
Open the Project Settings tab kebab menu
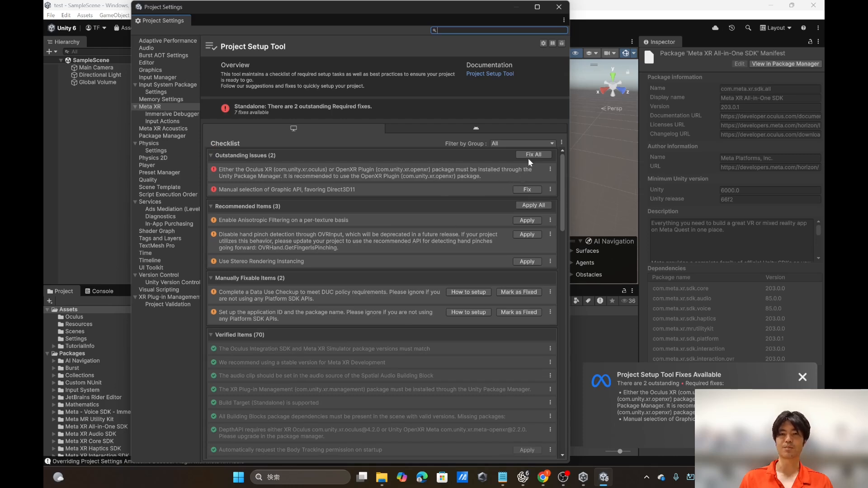(x=564, y=20)
